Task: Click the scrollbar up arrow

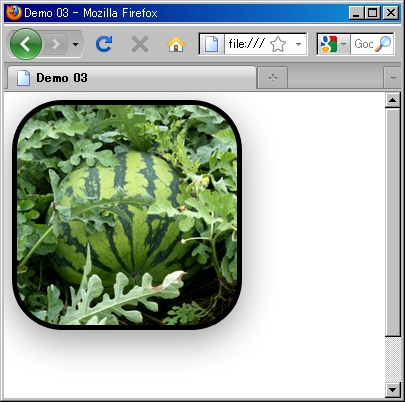Action: pyautogui.click(x=393, y=100)
